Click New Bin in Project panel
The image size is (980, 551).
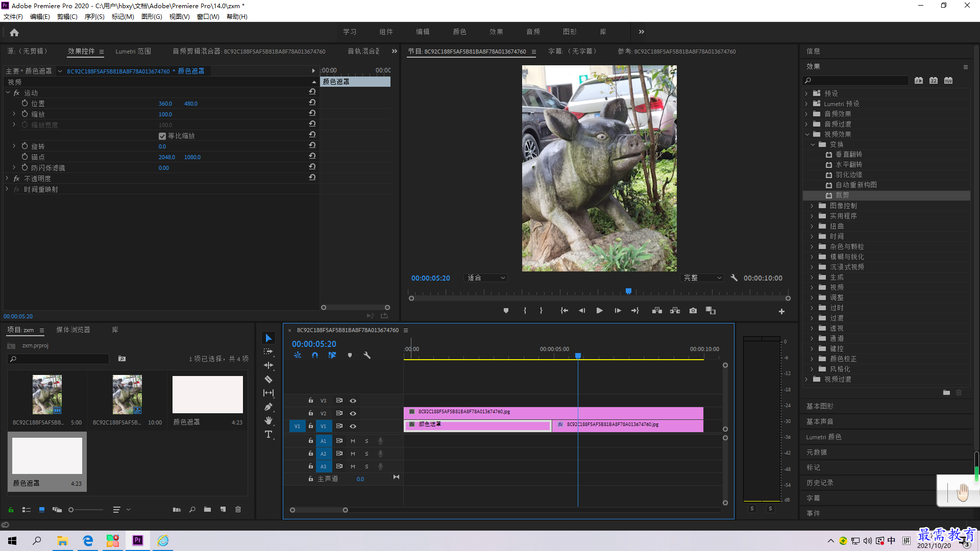(x=207, y=509)
